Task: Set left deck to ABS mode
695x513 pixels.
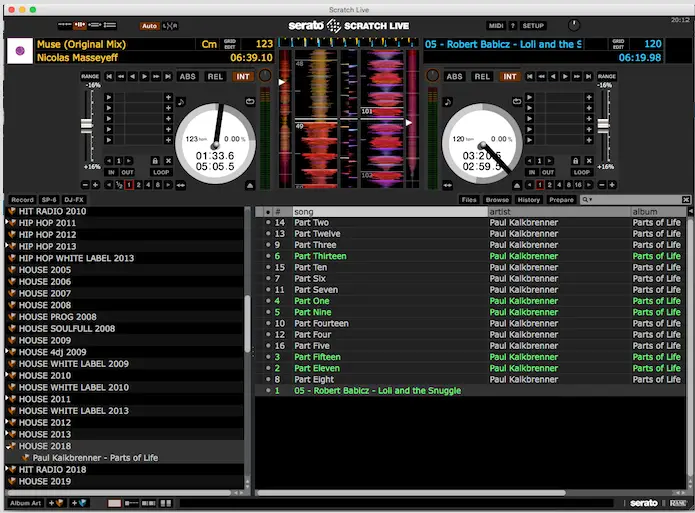Action: [187, 76]
